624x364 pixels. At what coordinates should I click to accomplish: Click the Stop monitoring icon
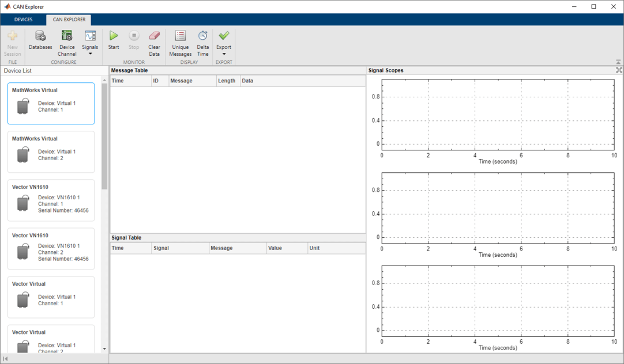click(134, 36)
